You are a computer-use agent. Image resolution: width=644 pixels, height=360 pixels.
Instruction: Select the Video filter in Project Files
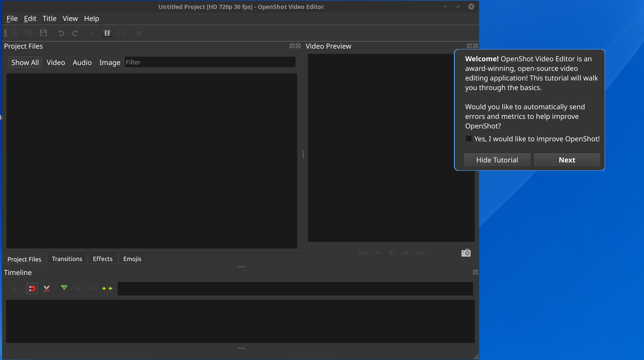(x=56, y=62)
